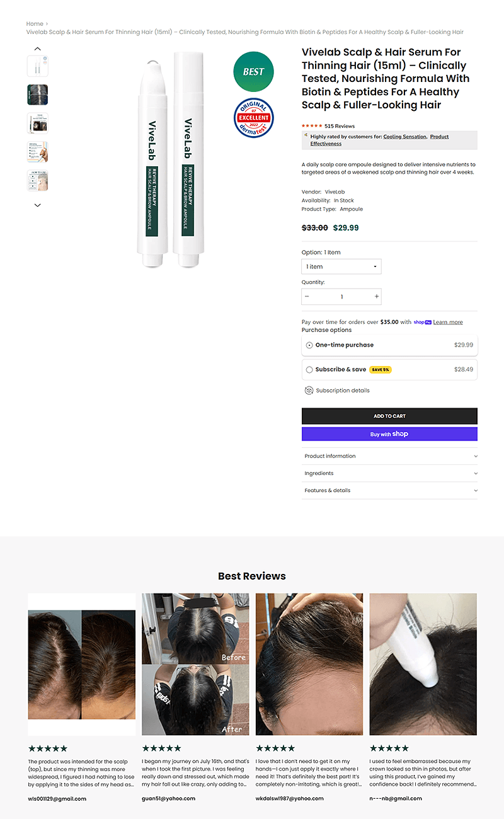504x819 pixels.
Task: Expand Features & details section
Action: [389, 490]
